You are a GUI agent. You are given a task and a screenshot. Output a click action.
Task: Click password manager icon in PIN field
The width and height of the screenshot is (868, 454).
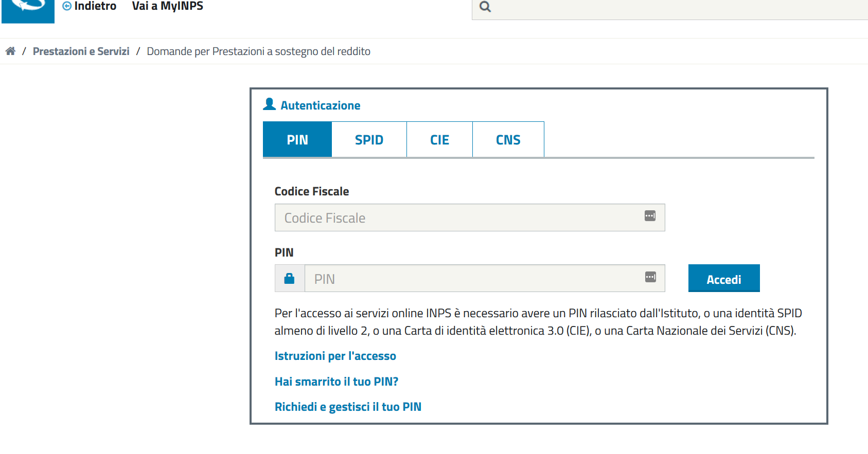650,277
